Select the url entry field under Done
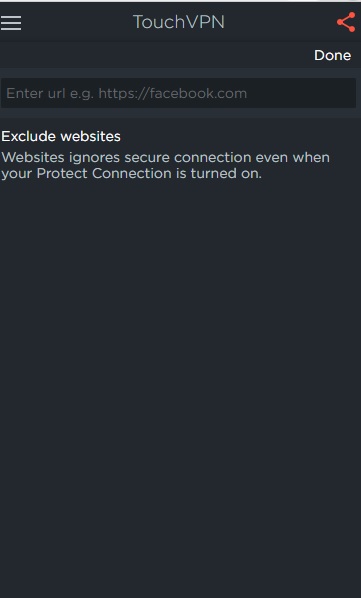 click(178, 93)
